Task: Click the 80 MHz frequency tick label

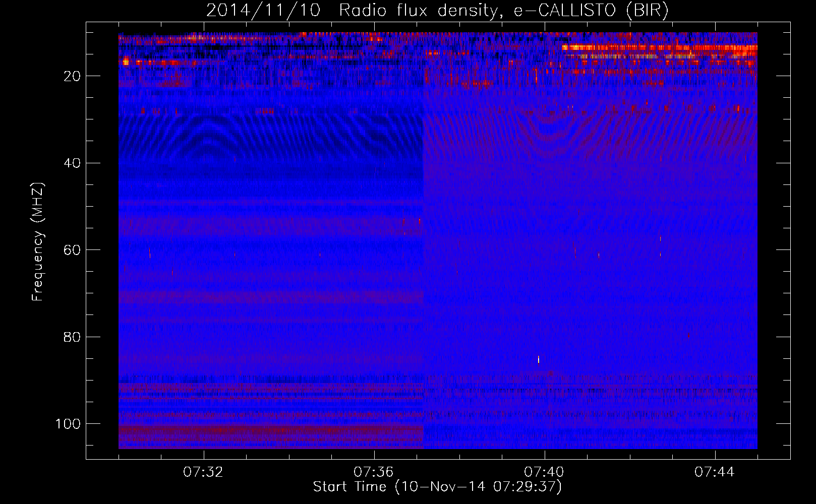Action: click(73, 337)
